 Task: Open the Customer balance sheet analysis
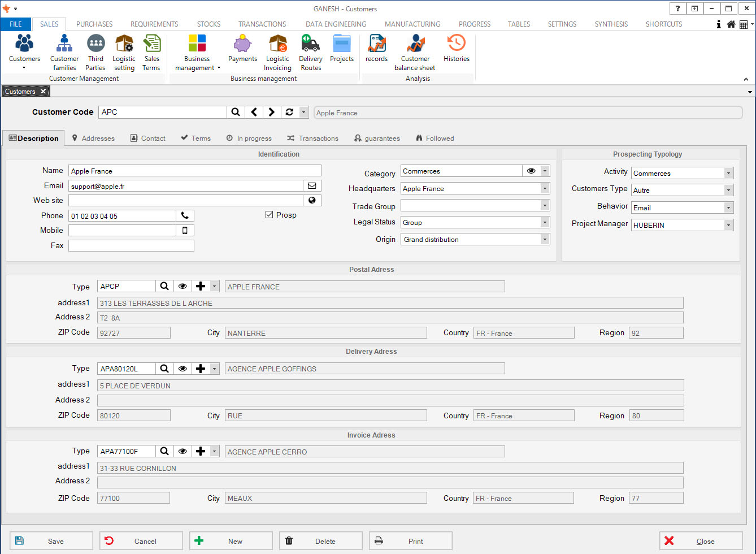pyautogui.click(x=415, y=52)
